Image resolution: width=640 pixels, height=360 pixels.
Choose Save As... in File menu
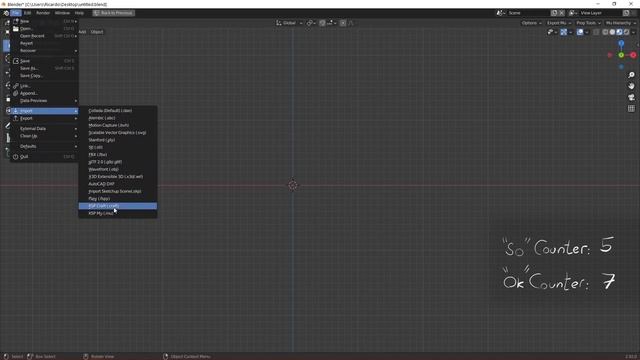pyautogui.click(x=44, y=68)
